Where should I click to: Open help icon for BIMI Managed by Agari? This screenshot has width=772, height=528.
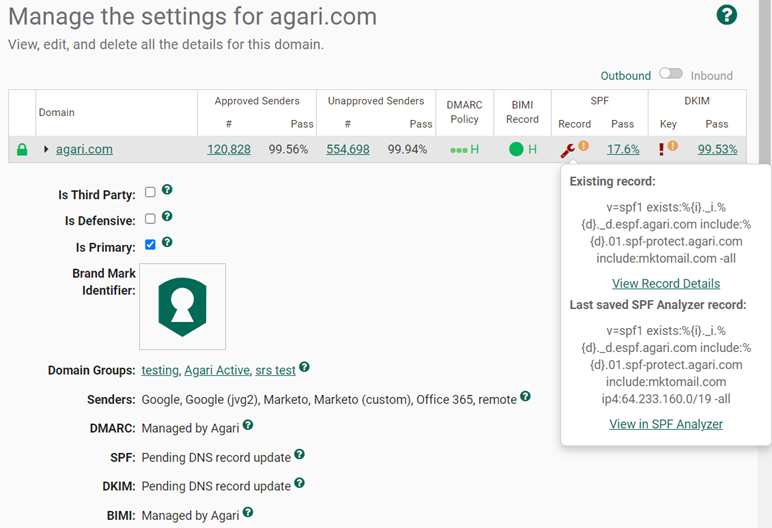248,512
